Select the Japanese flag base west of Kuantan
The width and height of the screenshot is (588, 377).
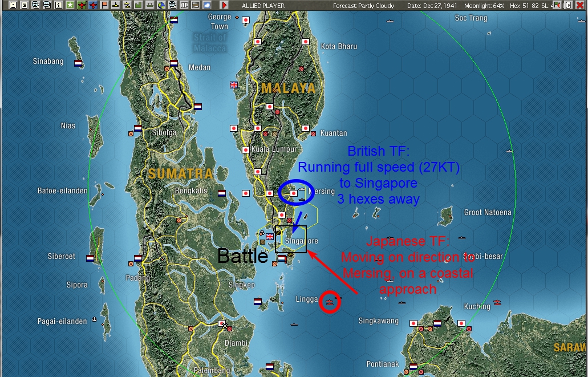[306, 128]
